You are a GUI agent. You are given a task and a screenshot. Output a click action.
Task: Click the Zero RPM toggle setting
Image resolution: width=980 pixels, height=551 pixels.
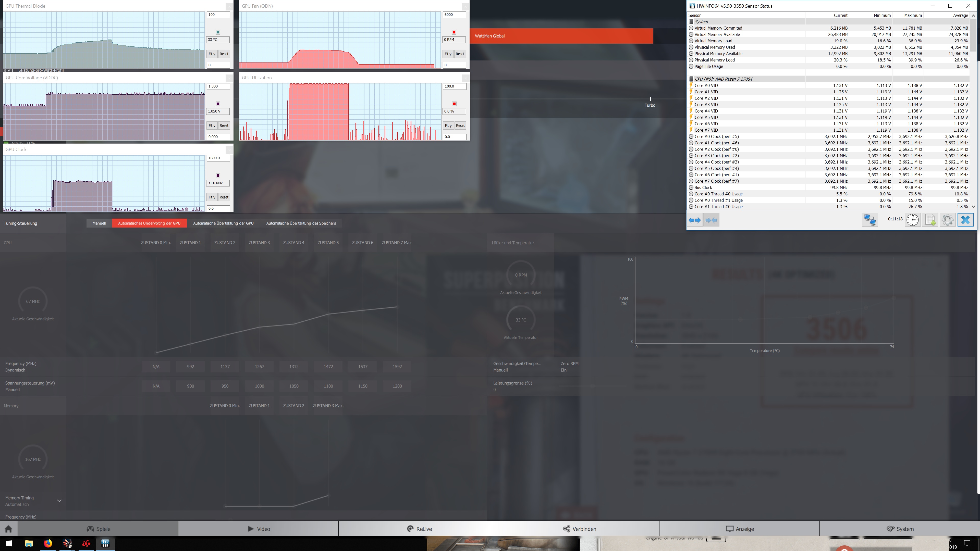[x=569, y=367]
